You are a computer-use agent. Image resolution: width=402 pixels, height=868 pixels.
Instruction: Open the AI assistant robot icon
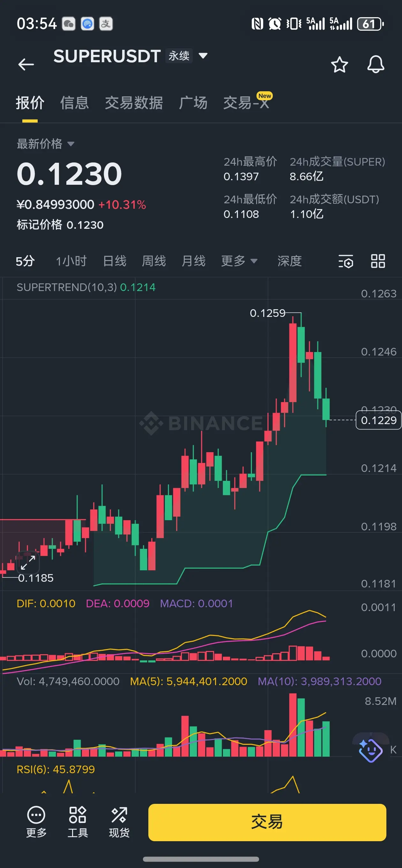(x=370, y=750)
